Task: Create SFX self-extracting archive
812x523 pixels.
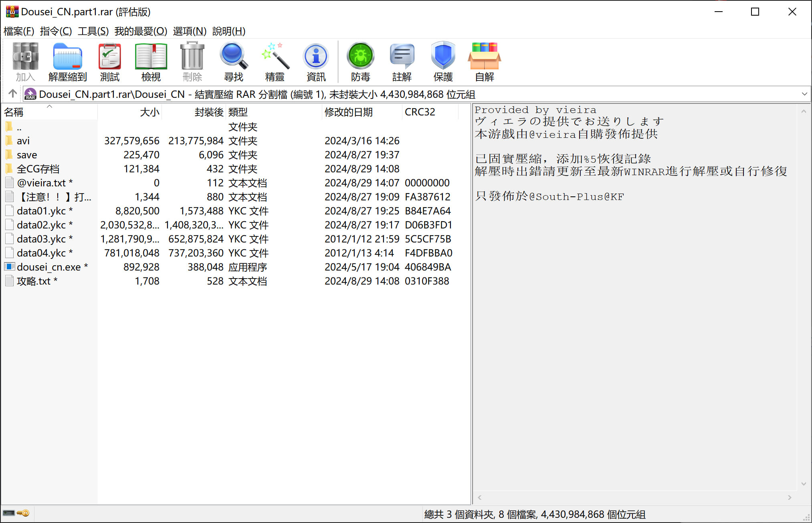Action: tap(484, 61)
